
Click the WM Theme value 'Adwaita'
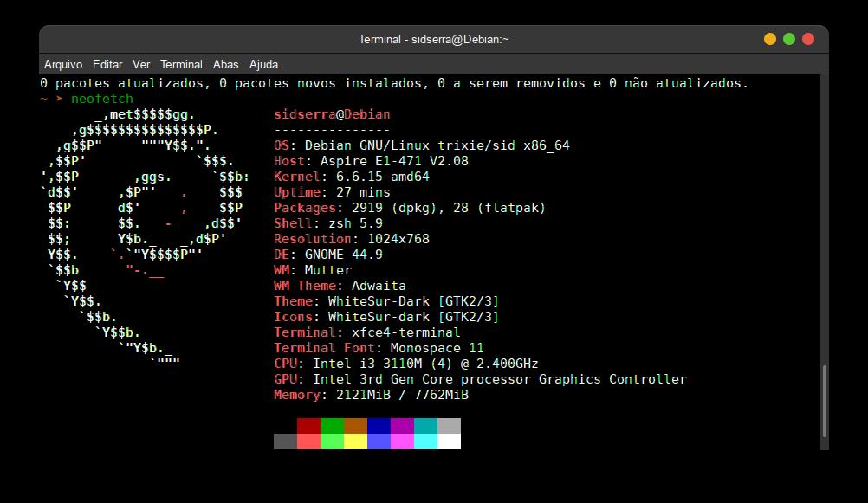379,286
